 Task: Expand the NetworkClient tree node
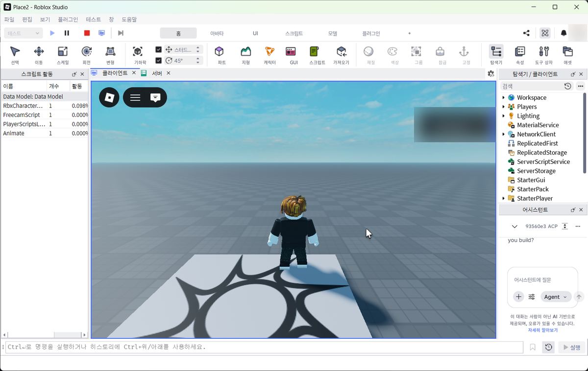click(x=503, y=134)
